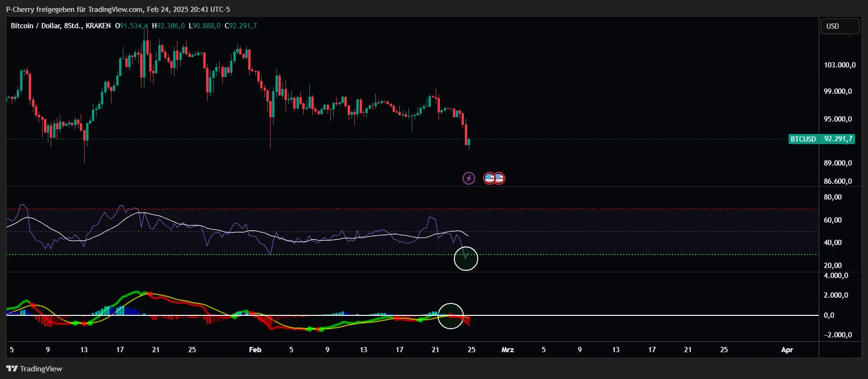Click the 103.000,0 price axis label
This screenshot has height=379, width=868.
tap(839, 65)
